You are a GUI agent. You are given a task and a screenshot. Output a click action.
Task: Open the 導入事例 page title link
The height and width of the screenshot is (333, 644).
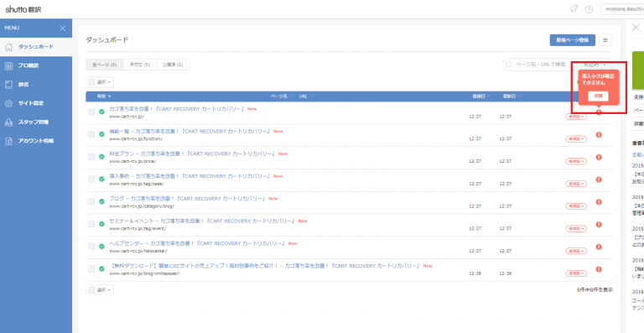(x=190, y=176)
